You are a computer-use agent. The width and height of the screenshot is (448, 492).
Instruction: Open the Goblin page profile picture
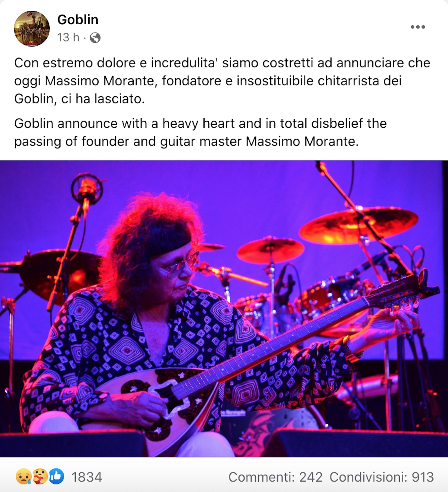tap(32, 28)
